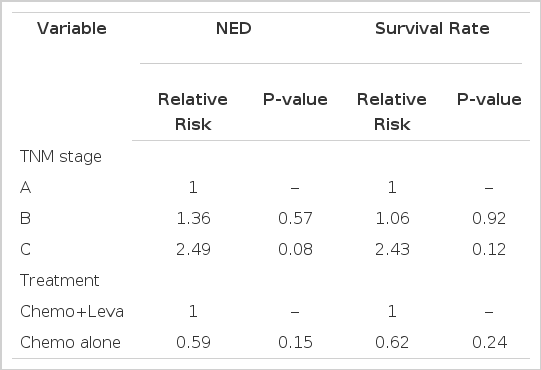Select the Treatment row label
The width and height of the screenshot is (541, 370).
tap(60, 280)
